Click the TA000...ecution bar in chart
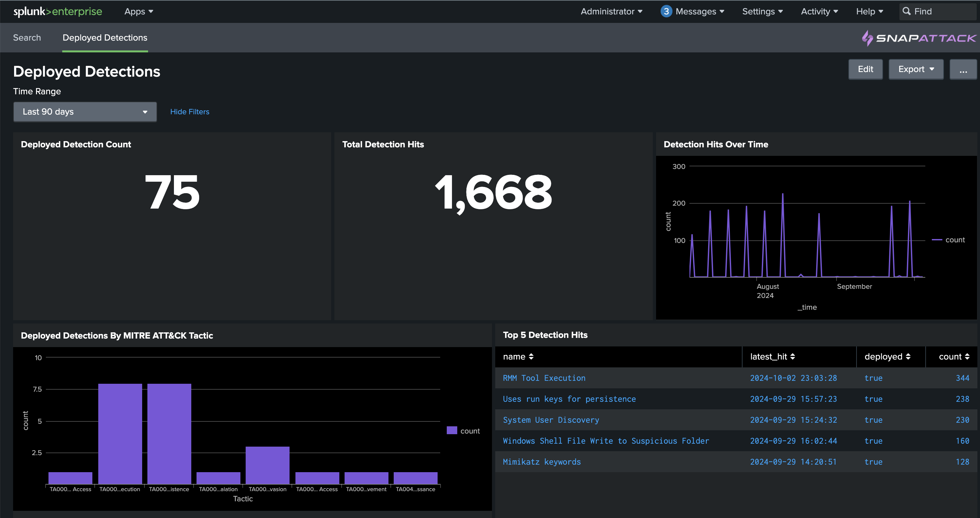 [120, 434]
